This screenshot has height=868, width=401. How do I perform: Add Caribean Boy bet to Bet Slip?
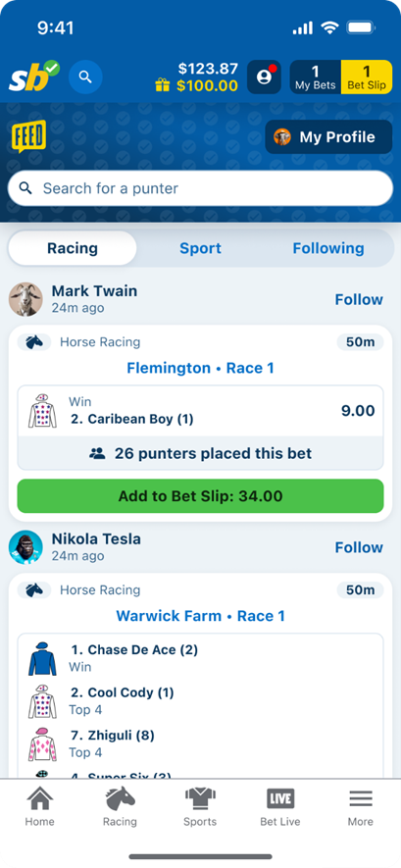200,496
